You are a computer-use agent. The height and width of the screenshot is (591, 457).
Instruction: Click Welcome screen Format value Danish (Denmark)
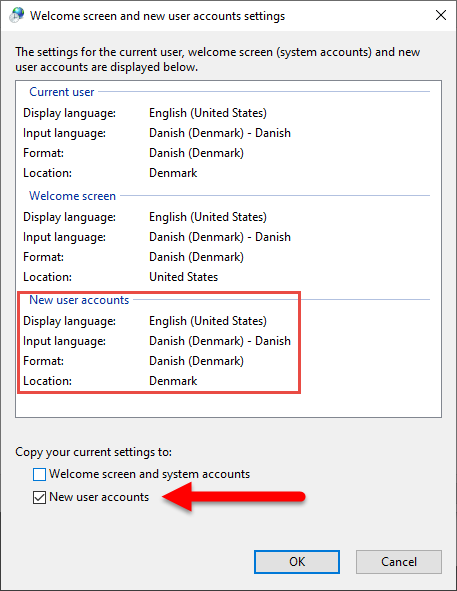click(x=196, y=257)
